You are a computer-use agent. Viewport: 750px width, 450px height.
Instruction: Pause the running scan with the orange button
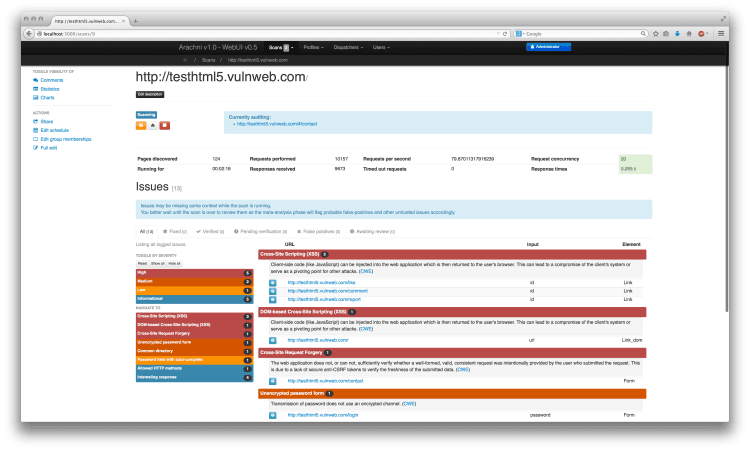click(x=141, y=125)
